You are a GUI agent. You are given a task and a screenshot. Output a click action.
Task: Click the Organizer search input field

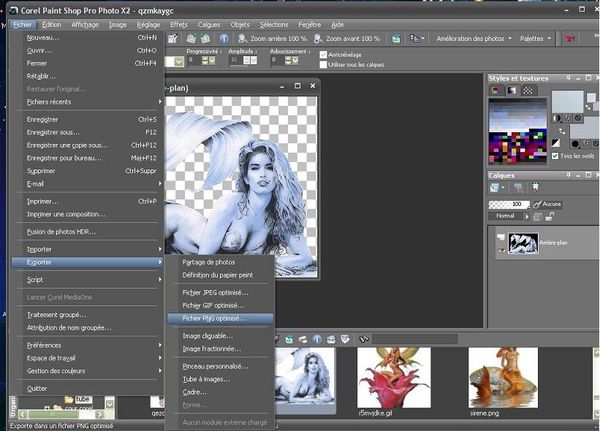415,339
